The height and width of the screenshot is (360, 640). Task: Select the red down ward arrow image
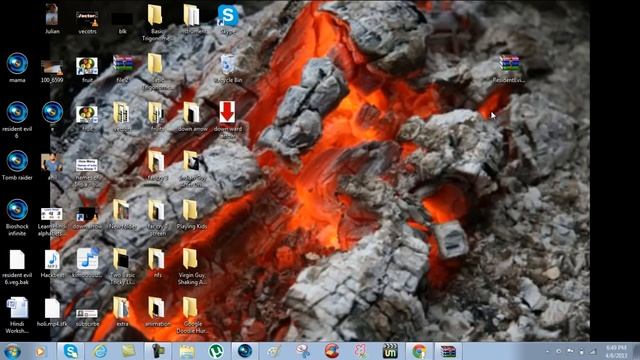(x=228, y=119)
